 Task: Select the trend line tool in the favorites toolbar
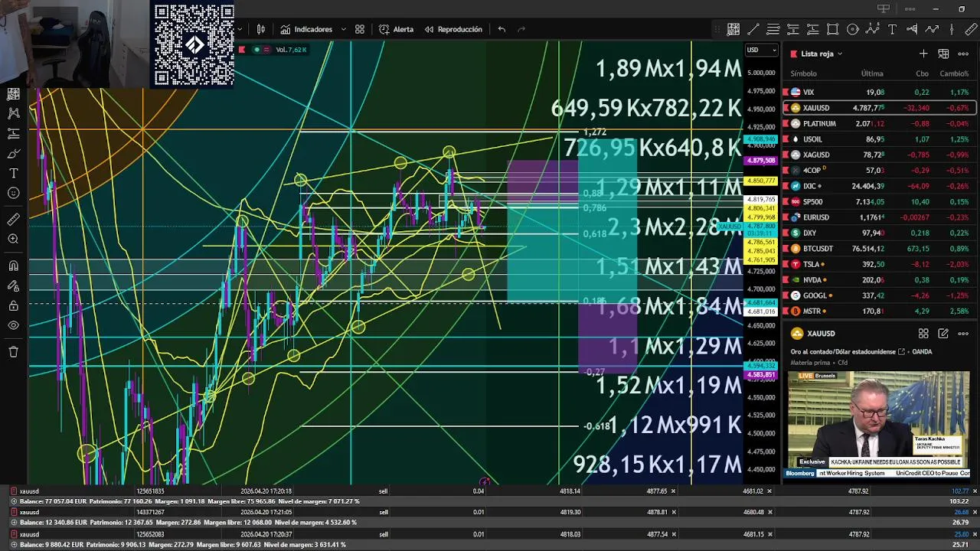753,29
